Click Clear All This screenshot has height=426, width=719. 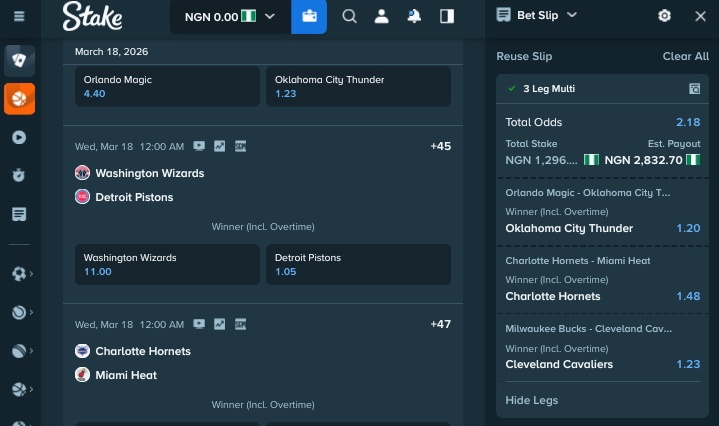click(686, 56)
